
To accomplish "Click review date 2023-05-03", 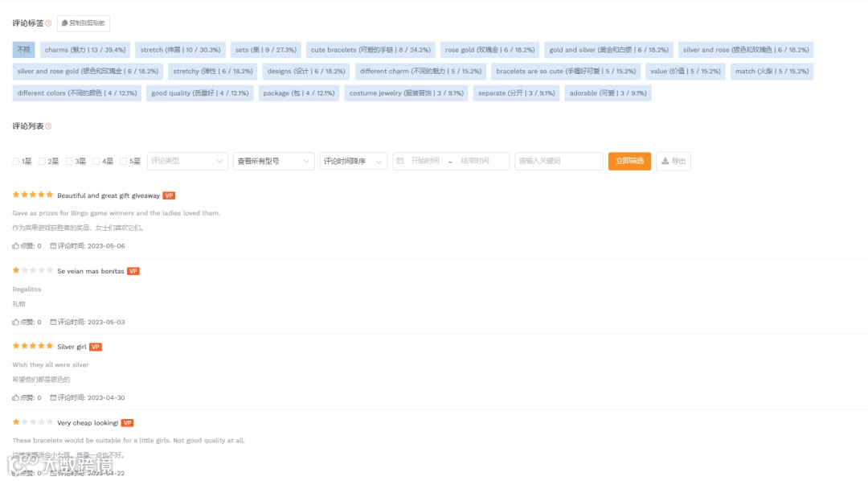I will 106,322.
